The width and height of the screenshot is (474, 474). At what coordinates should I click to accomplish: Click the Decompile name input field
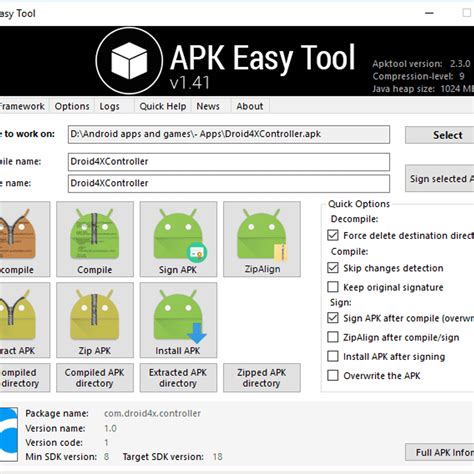pos(229,162)
